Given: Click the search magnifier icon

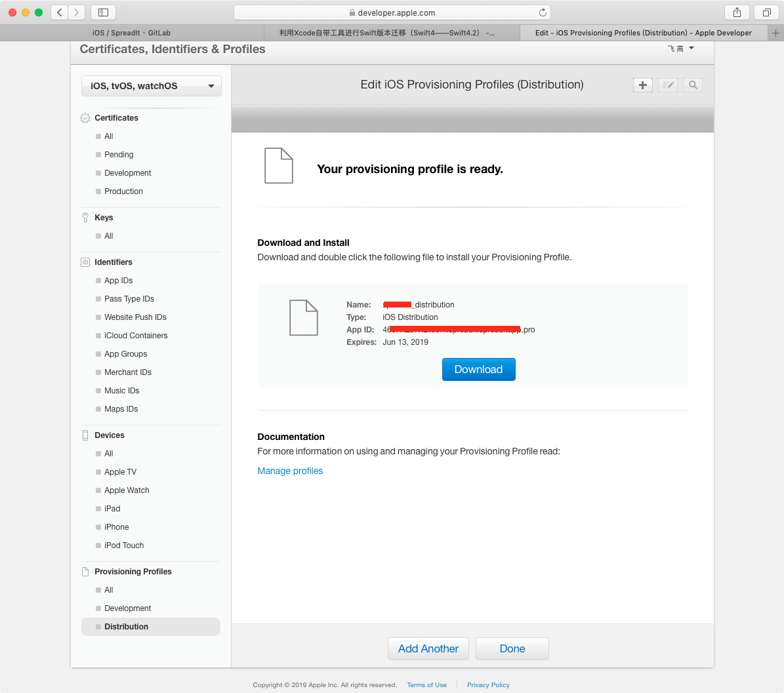Looking at the screenshot, I should tap(692, 85).
